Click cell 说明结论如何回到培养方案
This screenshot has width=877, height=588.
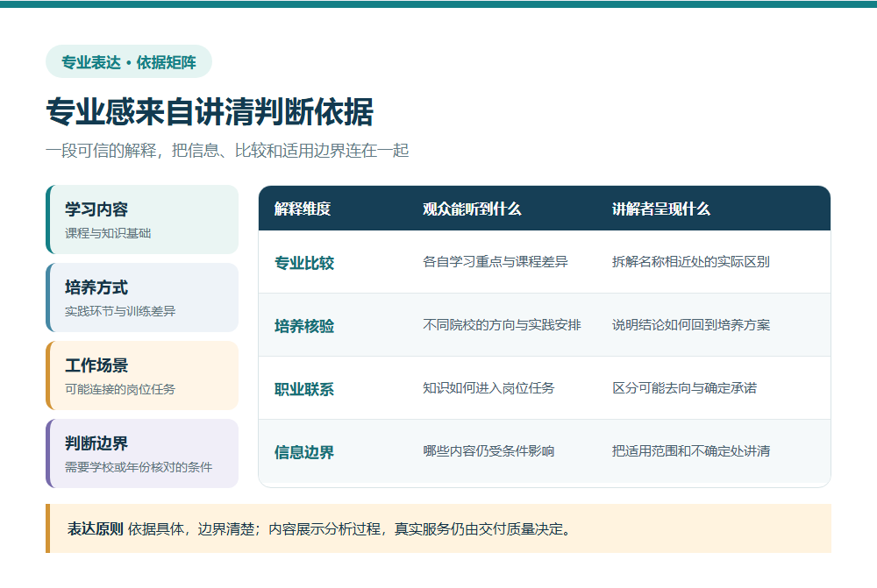click(x=691, y=325)
